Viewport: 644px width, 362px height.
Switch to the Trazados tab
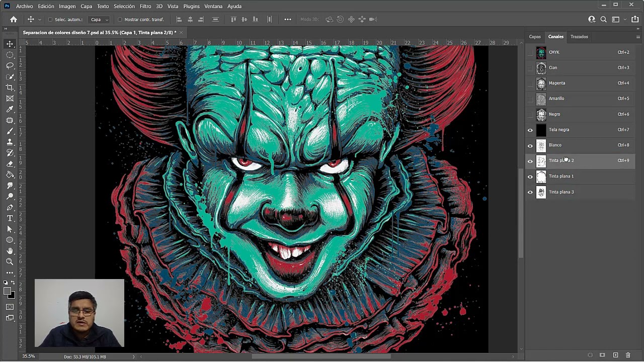click(579, 37)
